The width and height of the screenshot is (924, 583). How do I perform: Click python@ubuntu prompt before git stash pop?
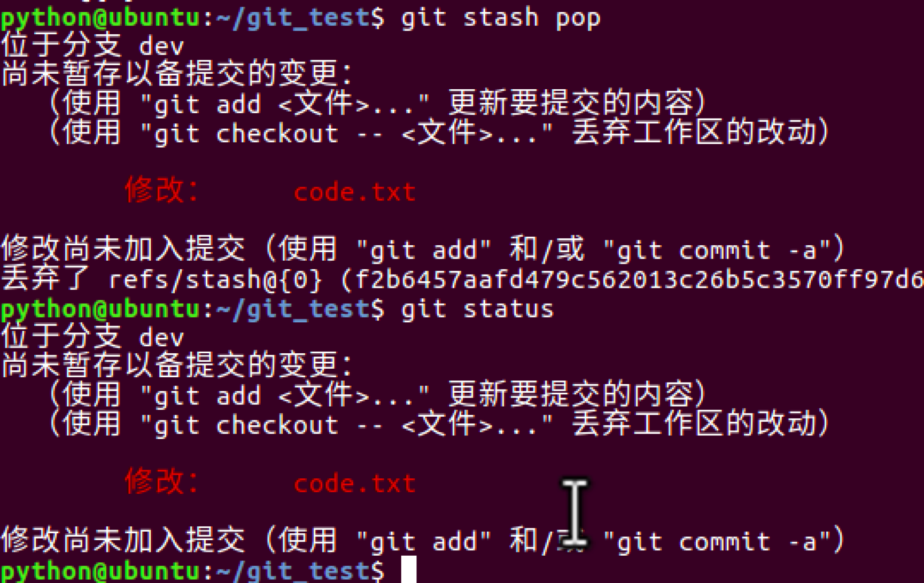pyautogui.click(x=100, y=18)
